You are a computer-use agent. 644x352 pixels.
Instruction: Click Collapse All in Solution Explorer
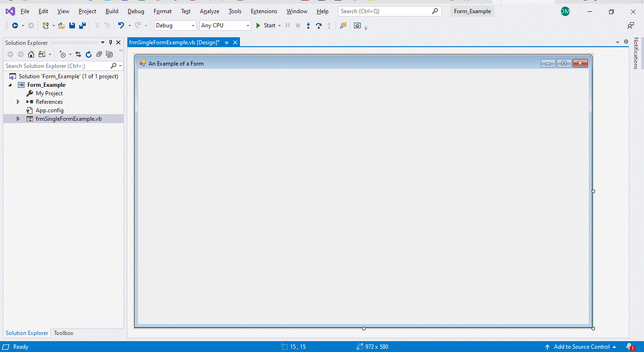tap(99, 54)
